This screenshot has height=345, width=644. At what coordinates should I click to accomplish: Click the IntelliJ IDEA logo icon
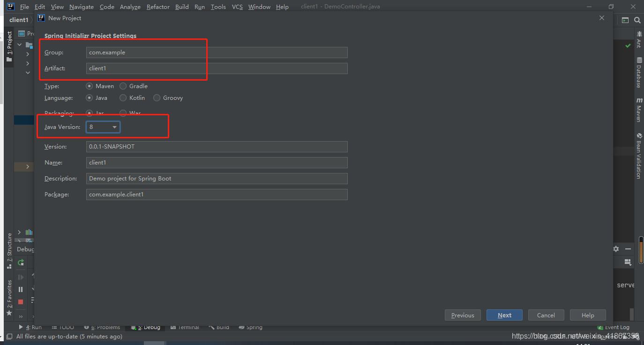click(x=10, y=7)
